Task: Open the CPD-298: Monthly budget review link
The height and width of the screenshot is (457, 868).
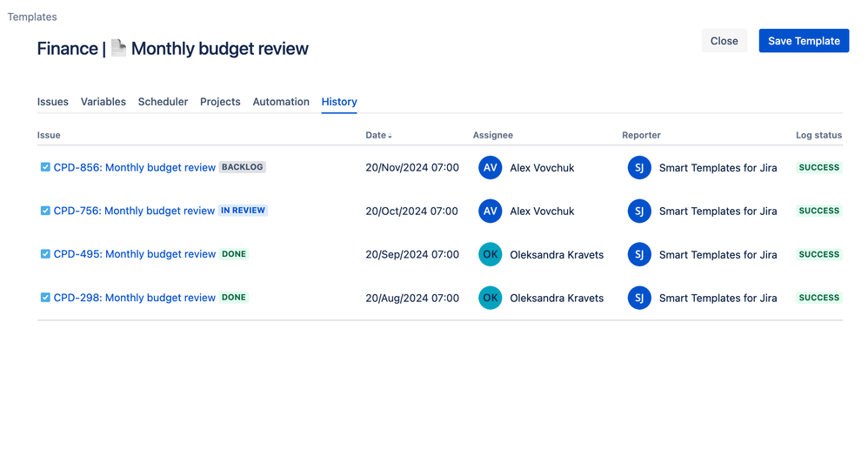Action: [135, 298]
